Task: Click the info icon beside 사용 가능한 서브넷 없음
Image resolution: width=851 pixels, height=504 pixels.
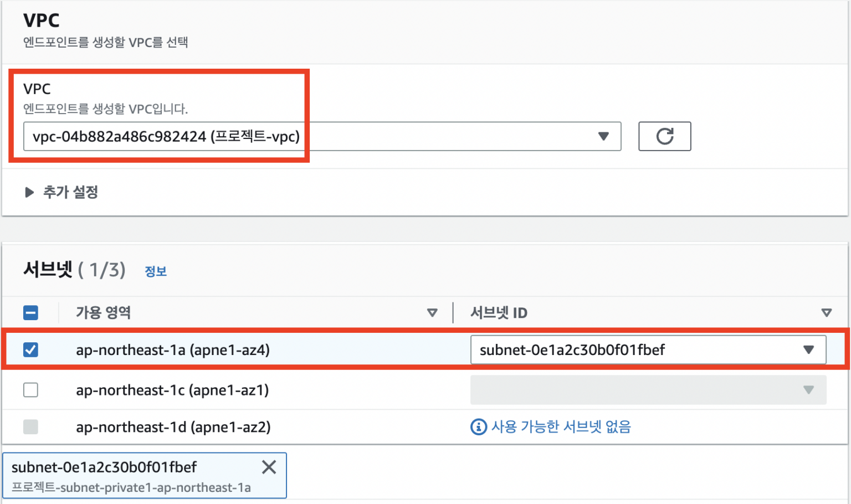Action: (478, 426)
